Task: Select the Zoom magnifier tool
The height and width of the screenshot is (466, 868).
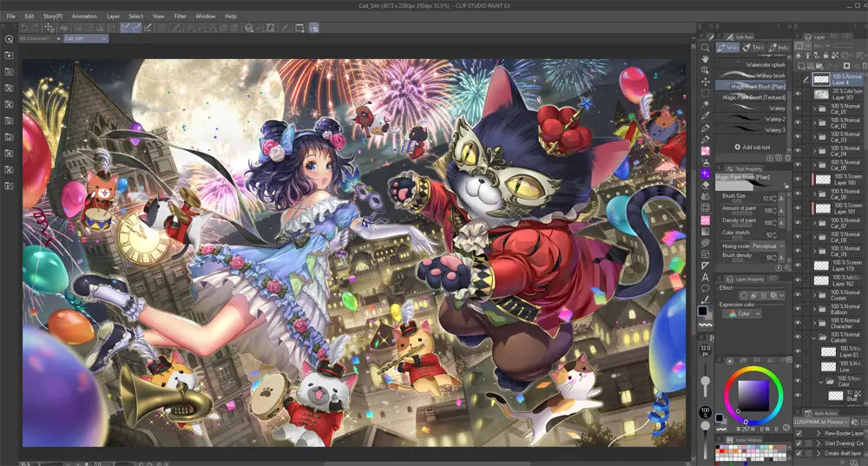Action: pyautogui.click(x=705, y=48)
